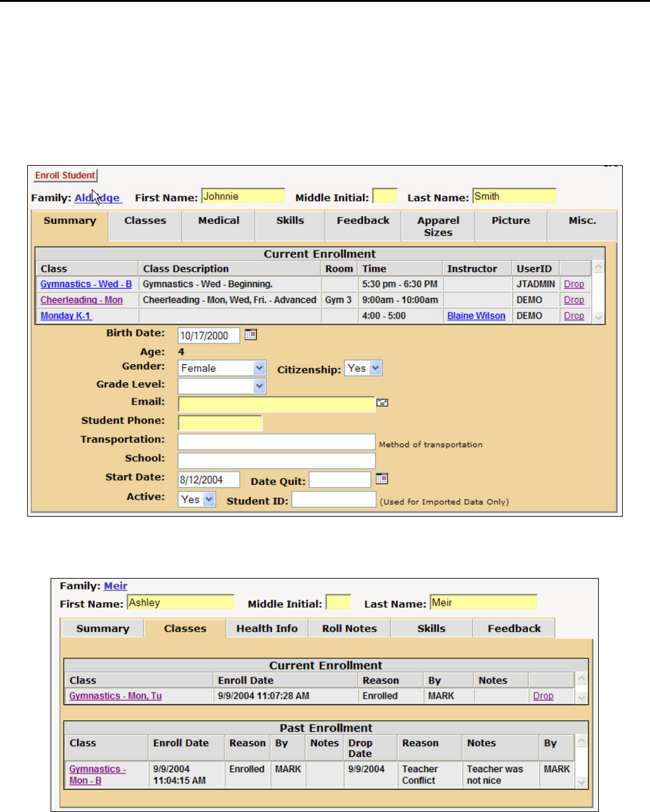Click the Transportation input field
The image size is (650, 812).
pos(277,442)
